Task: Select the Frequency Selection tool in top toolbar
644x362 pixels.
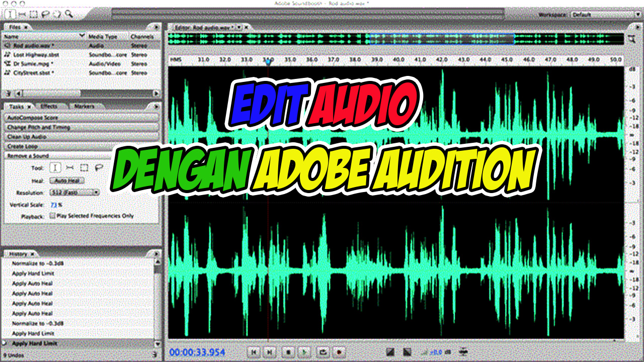Action: (x=23, y=14)
